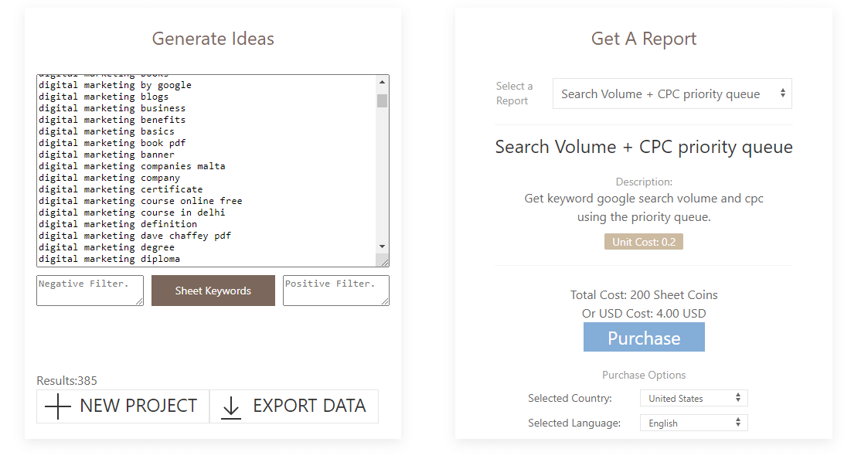The width and height of the screenshot is (868, 459).
Task: Focus the Positive Filter input field
Action: coord(336,290)
